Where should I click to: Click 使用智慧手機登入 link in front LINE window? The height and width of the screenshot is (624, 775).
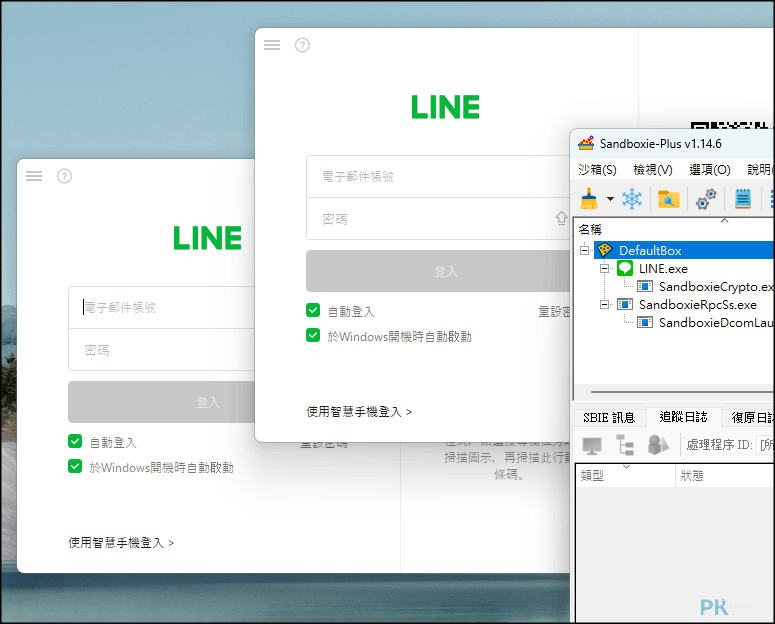pyautogui.click(x=359, y=411)
